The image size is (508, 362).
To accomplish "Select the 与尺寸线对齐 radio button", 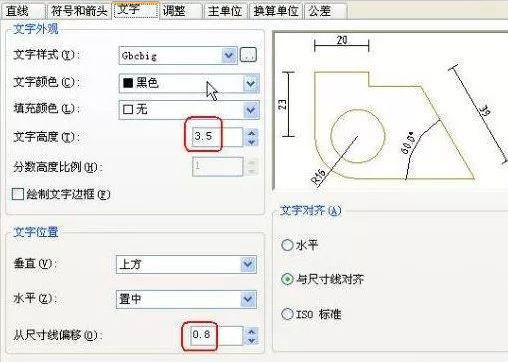I will click(287, 279).
